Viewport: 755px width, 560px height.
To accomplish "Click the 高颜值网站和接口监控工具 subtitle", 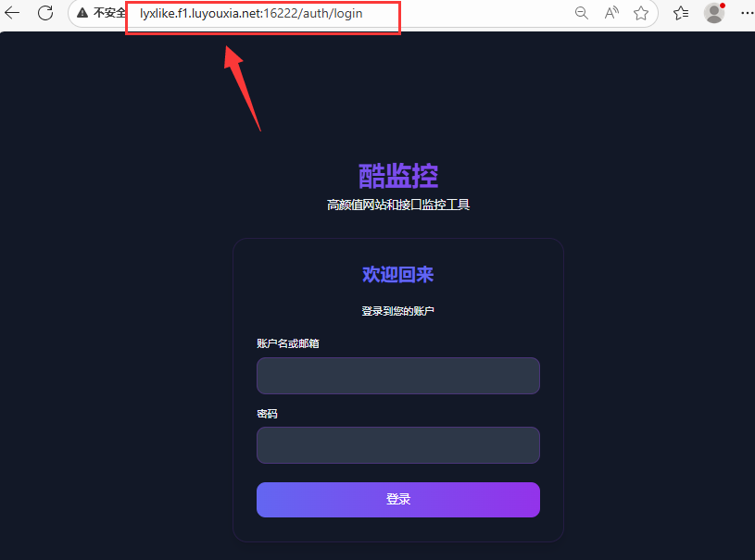I will click(x=398, y=205).
